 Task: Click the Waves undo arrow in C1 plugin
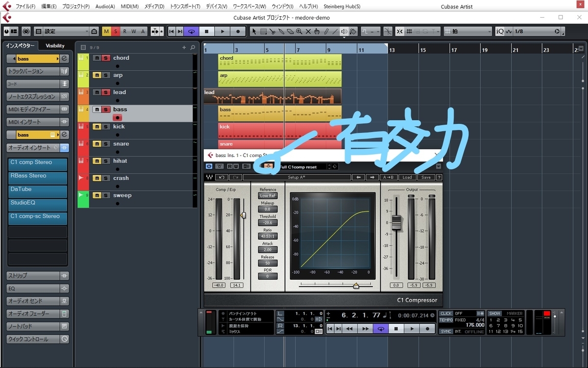[221, 177]
